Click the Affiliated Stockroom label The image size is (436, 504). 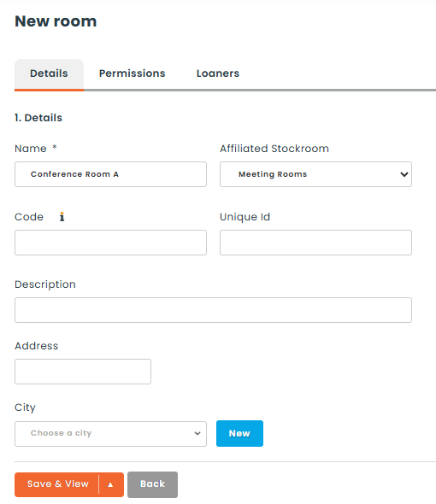(274, 149)
